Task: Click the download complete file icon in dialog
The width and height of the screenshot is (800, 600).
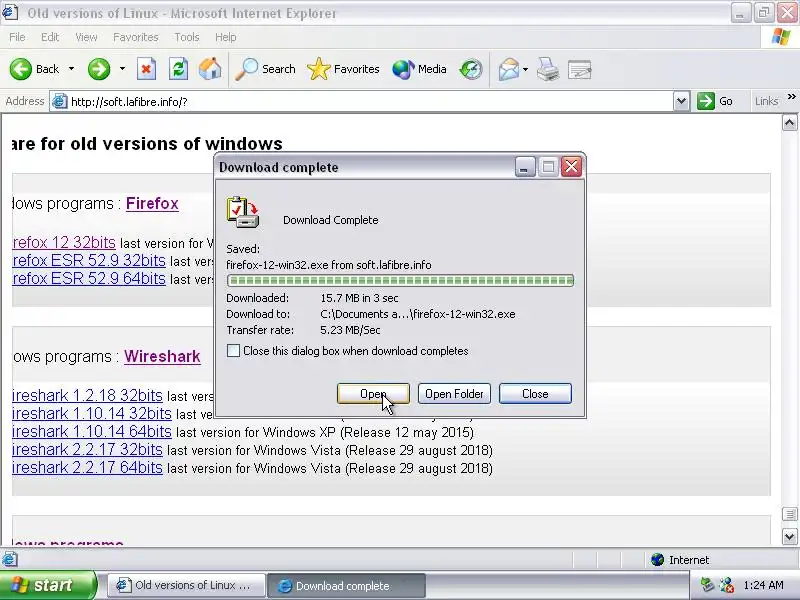Action: (x=243, y=212)
